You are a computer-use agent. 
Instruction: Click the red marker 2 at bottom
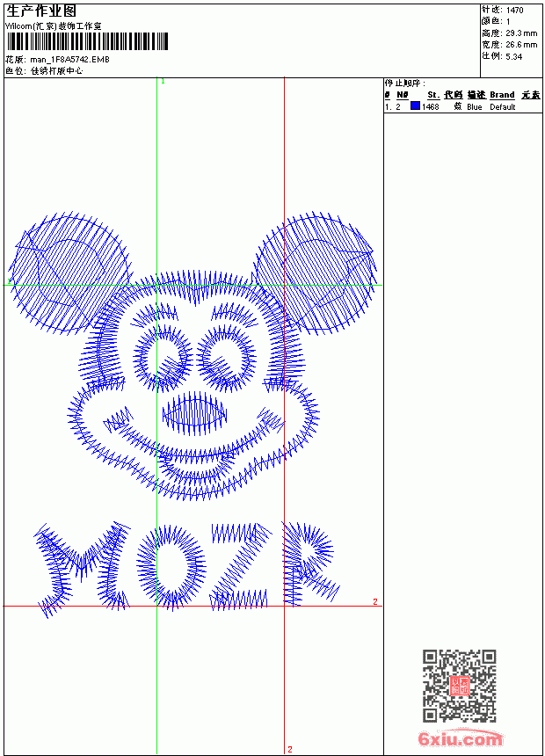(290, 749)
